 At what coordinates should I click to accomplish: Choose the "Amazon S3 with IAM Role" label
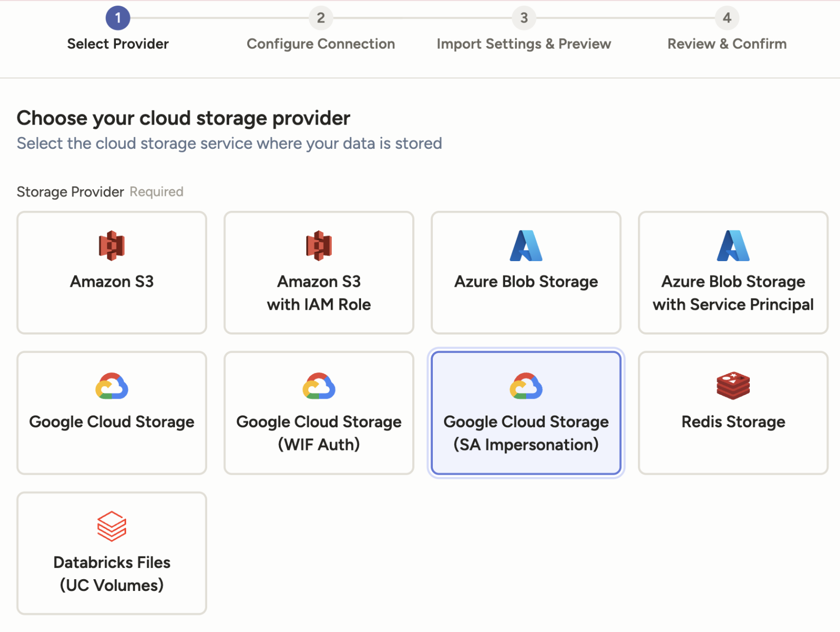click(x=319, y=293)
